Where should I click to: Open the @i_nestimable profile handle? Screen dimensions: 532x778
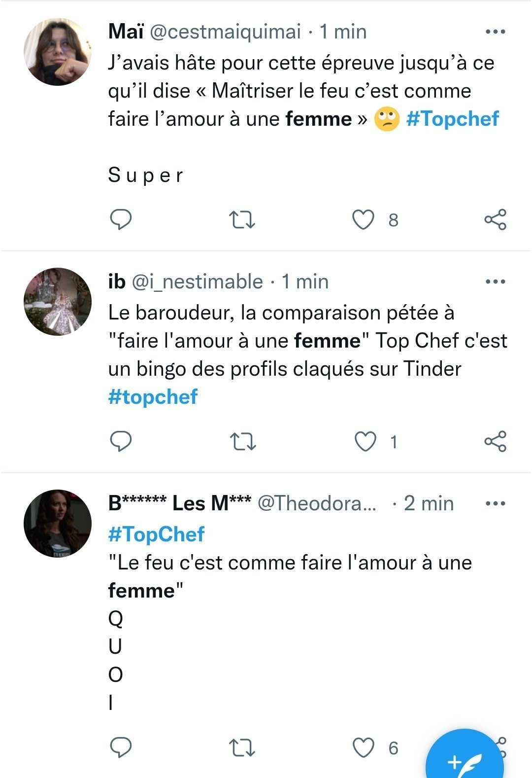pyautogui.click(x=197, y=282)
